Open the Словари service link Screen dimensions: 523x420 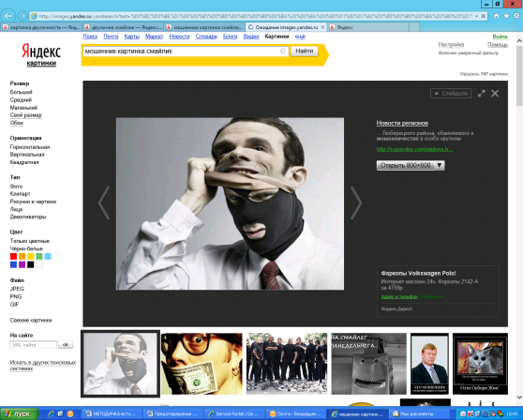coord(206,37)
